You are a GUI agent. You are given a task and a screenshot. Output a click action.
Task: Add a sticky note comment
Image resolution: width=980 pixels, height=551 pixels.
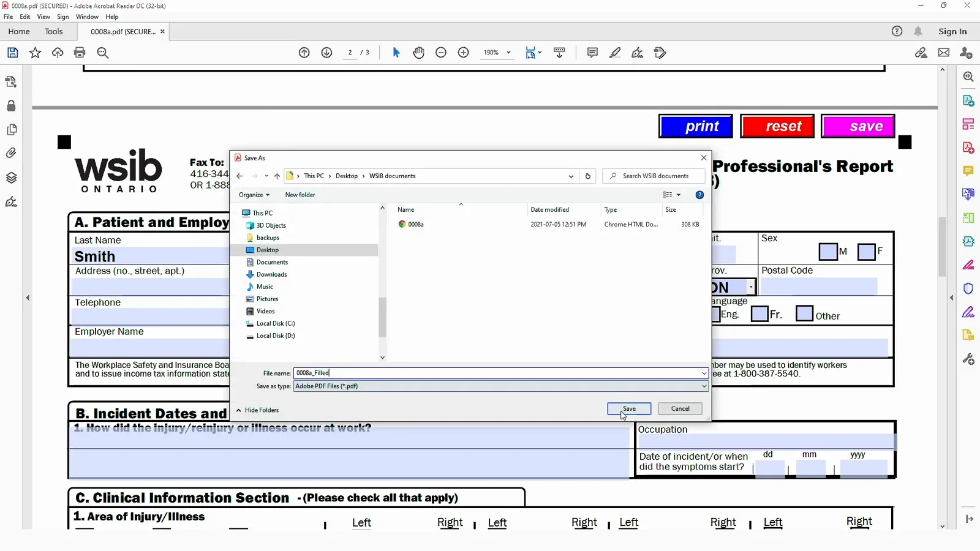592,53
